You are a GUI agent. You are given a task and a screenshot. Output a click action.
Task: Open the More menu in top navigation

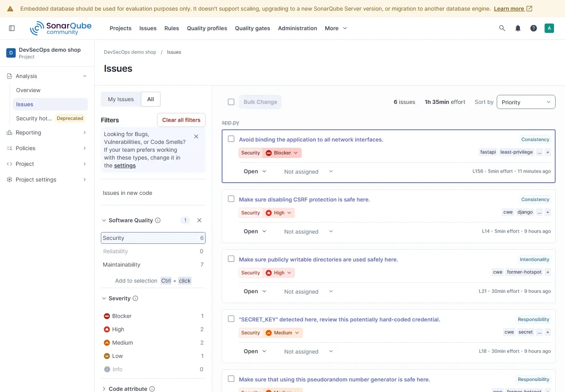point(336,28)
